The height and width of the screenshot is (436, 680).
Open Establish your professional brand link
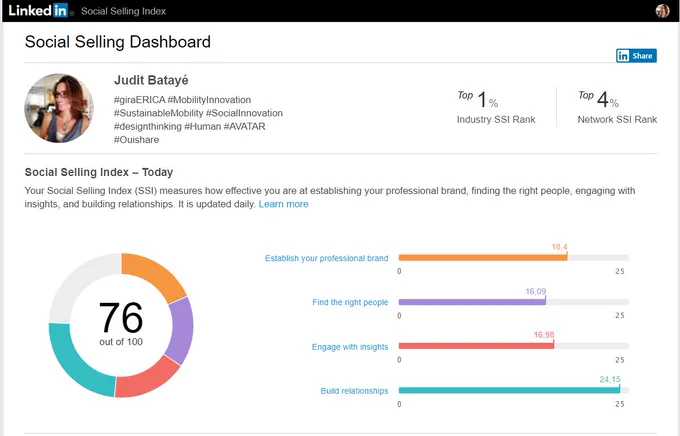(x=326, y=258)
